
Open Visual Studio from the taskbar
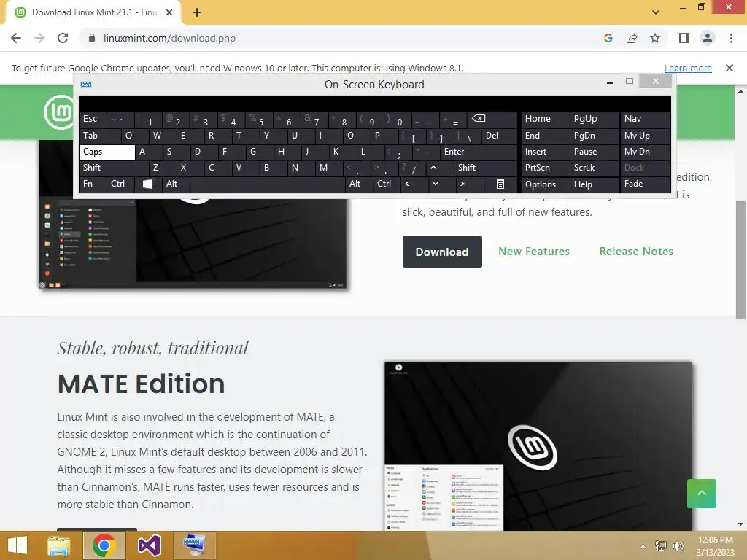(x=150, y=545)
